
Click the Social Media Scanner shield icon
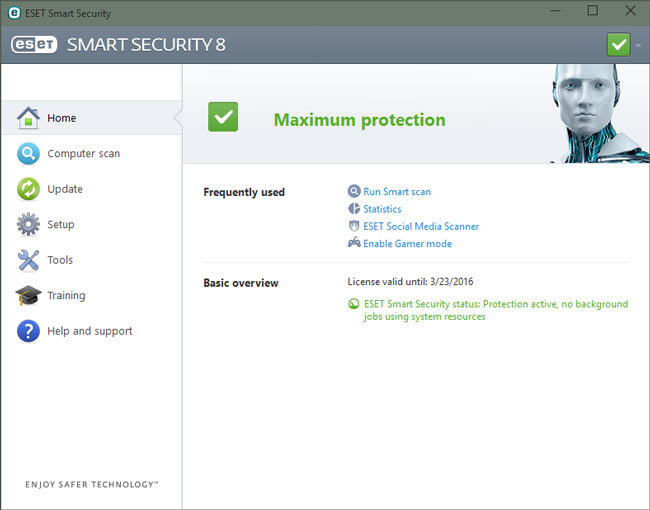[354, 226]
